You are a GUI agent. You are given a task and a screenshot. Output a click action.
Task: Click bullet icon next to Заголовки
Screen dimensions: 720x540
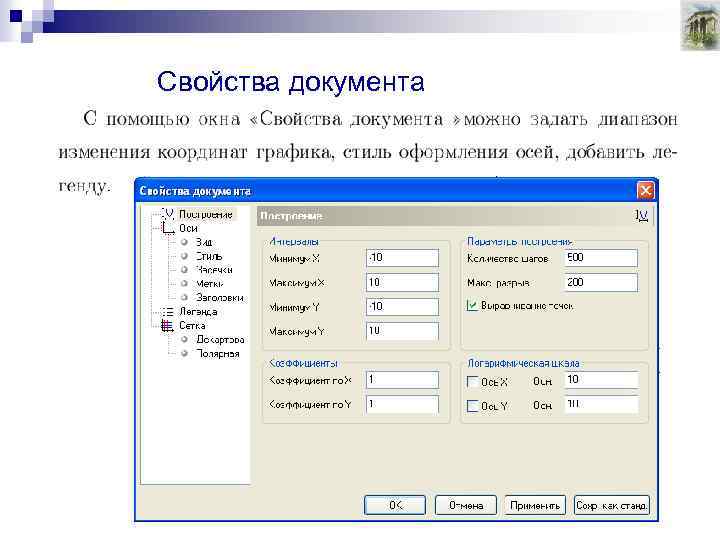coord(185,297)
